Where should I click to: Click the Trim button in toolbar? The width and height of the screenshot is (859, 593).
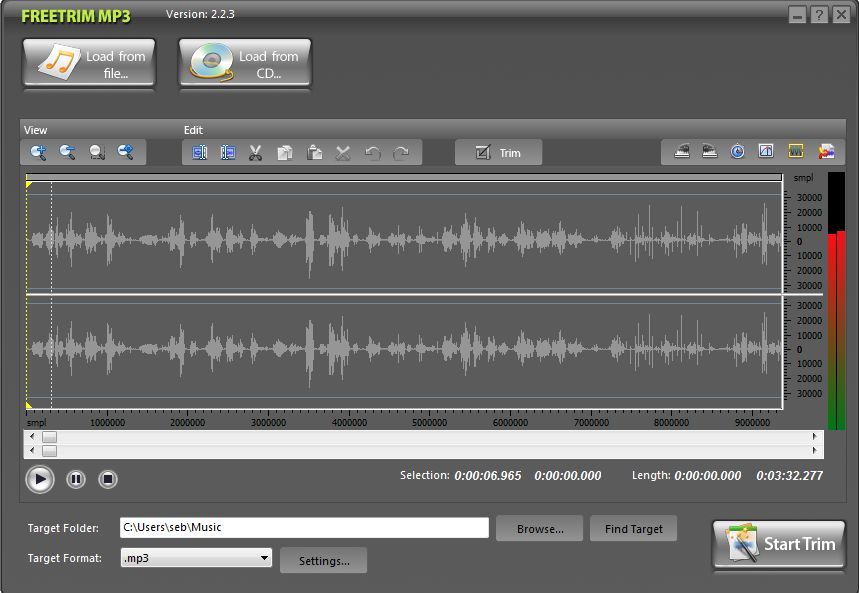pyautogui.click(x=499, y=152)
